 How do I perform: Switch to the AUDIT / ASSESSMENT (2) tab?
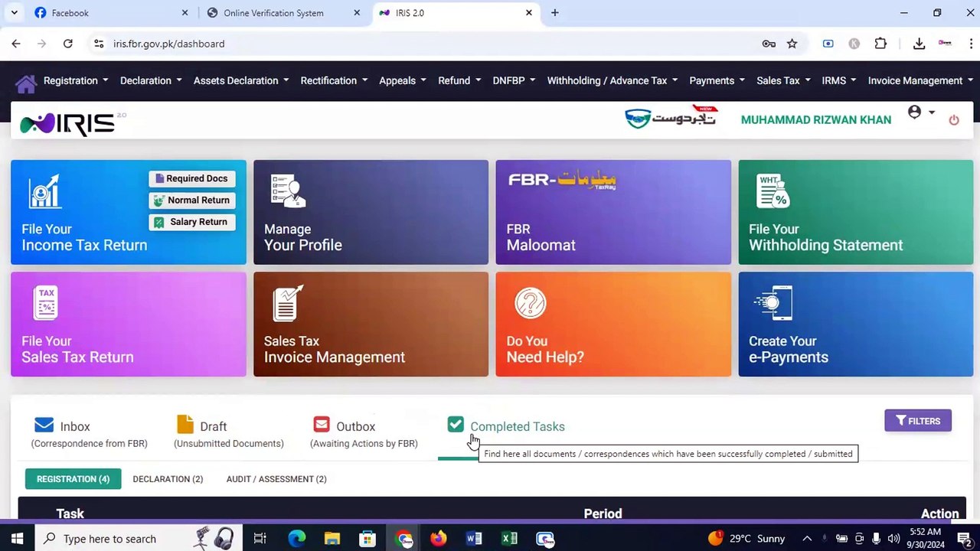pyautogui.click(x=276, y=479)
